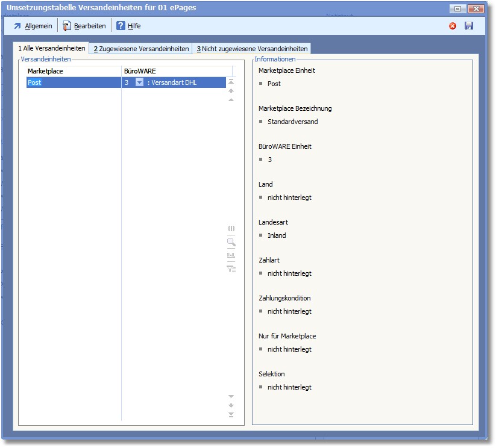The width and height of the screenshot is (496, 448).
Task: Jump to first row with top arrow icon
Action: (231, 81)
